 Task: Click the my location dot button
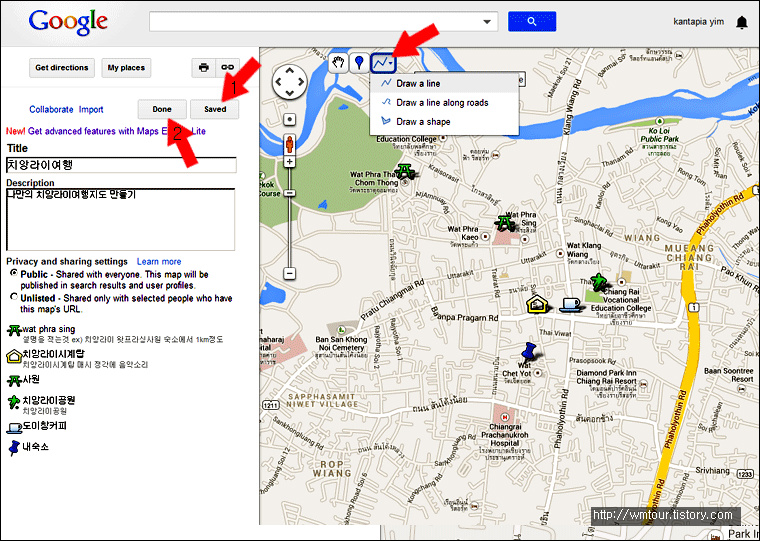[289, 119]
